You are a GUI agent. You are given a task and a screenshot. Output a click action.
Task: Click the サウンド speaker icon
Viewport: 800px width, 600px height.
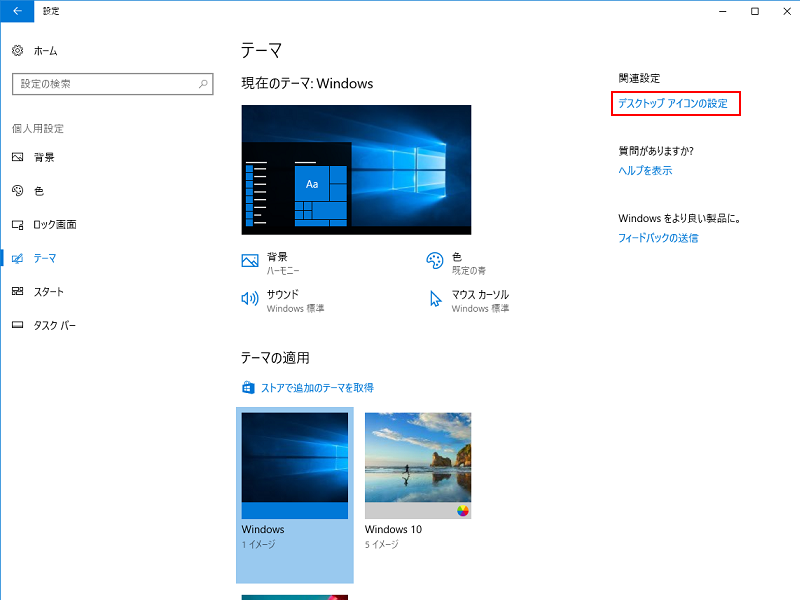[249, 298]
